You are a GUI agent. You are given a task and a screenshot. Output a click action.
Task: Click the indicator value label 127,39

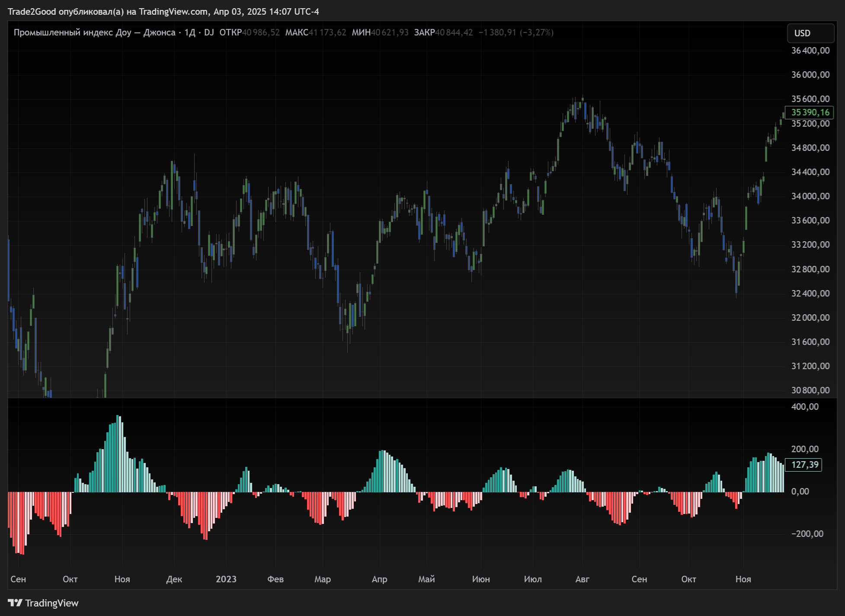coord(804,465)
